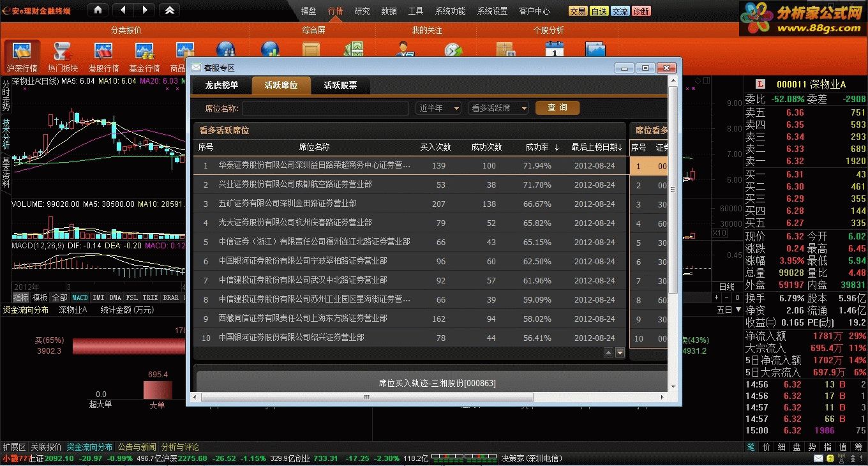
Task: Click the 指标 button under chart
Action: [21, 297]
